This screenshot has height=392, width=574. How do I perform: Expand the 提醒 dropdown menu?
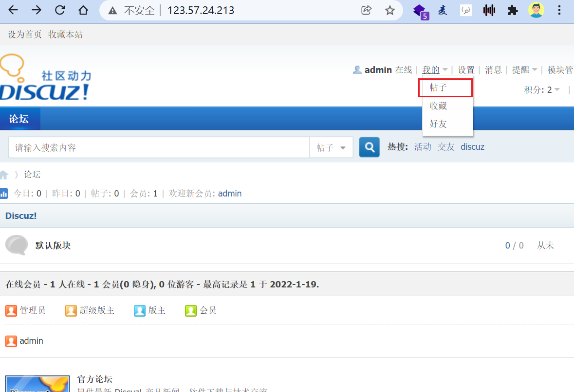(x=524, y=70)
